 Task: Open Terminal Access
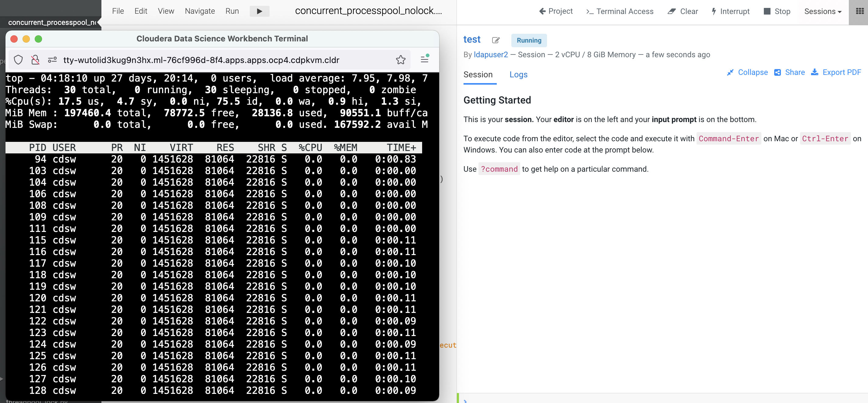click(620, 12)
